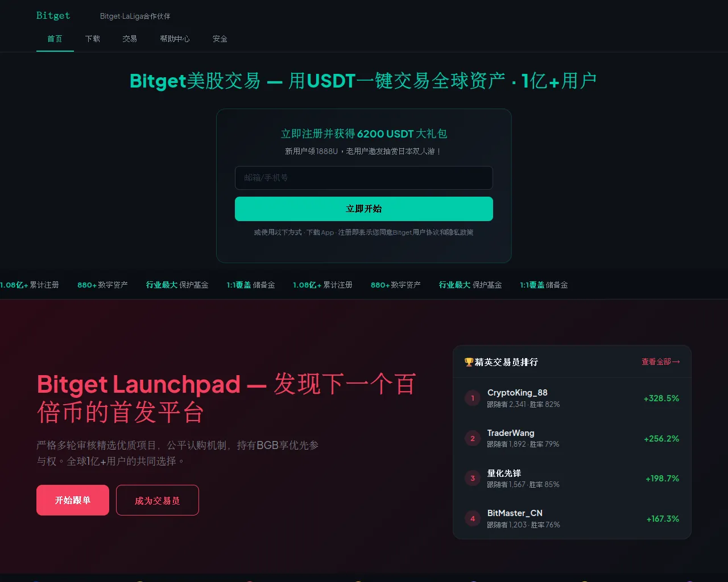Click rank 1 badge for CryptoKing_88
This screenshot has width=728, height=582.
click(x=473, y=398)
